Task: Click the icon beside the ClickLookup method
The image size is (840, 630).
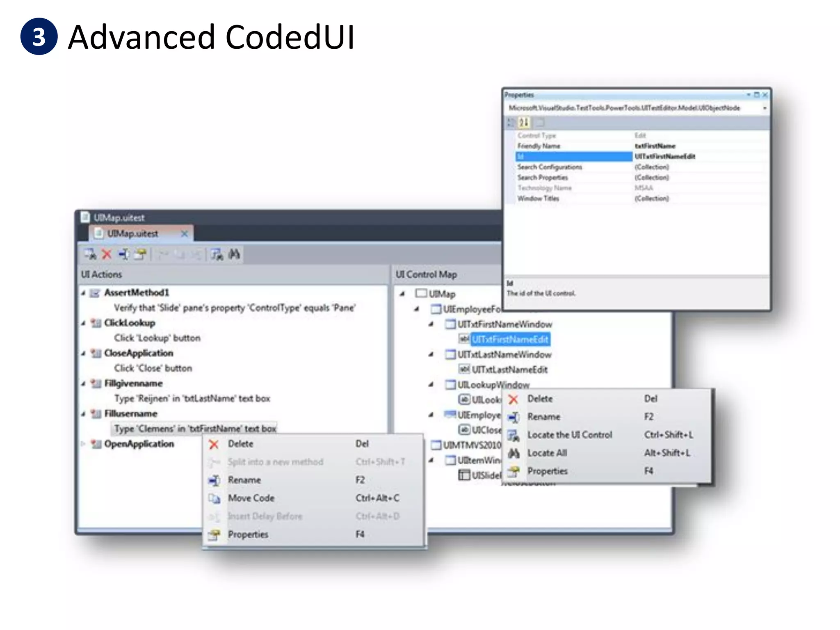Action: click(96, 323)
